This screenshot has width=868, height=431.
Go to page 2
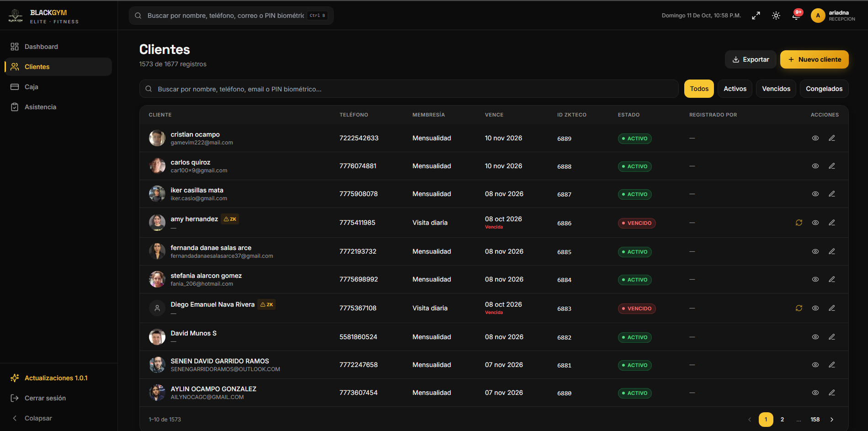[782, 420]
